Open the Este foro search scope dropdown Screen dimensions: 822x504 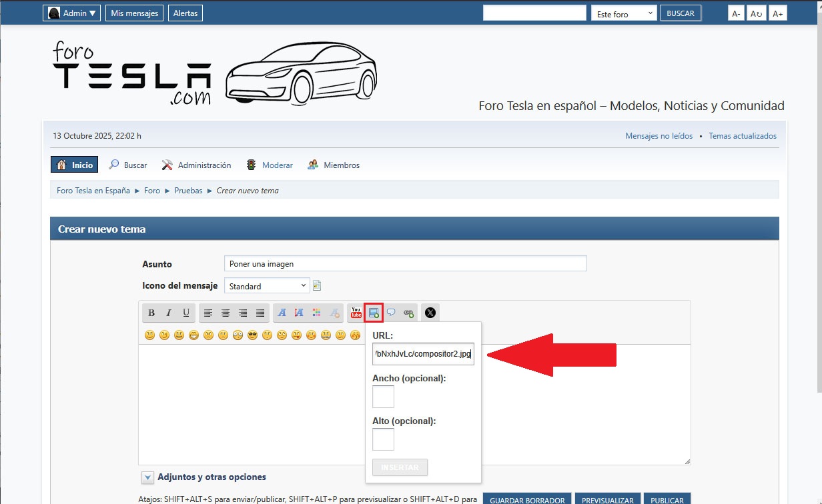[x=624, y=13]
